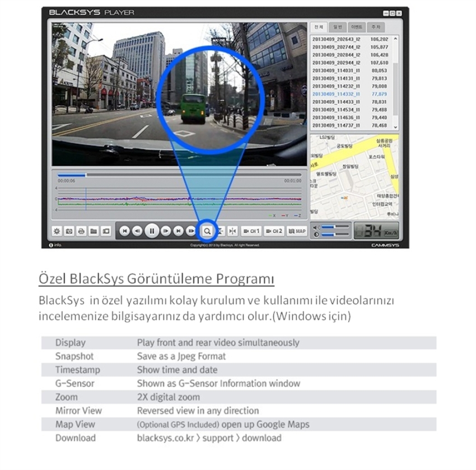Click the playback button left of the magnifier
Image resolution: width=476 pixels, height=470 pixels.
point(190,231)
